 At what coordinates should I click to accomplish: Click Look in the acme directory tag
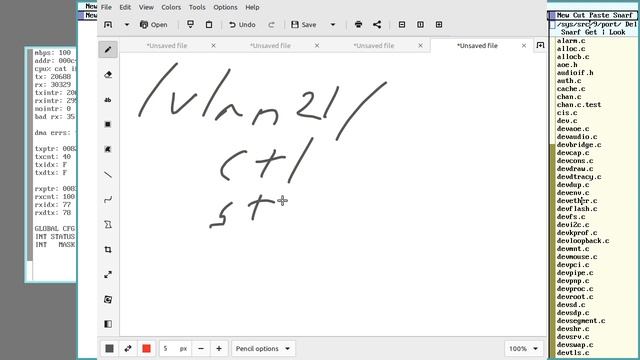click(617, 32)
